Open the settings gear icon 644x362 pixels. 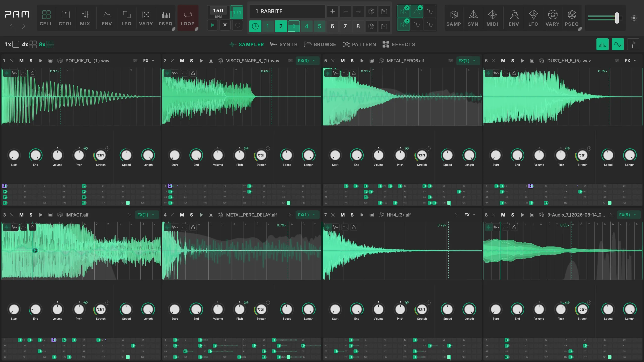[634, 18]
